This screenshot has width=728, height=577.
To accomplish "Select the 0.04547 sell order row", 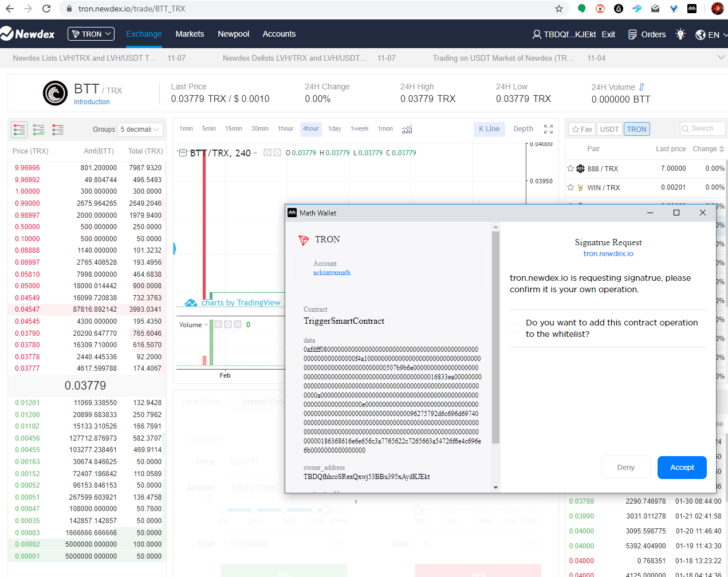I will coord(87,309).
